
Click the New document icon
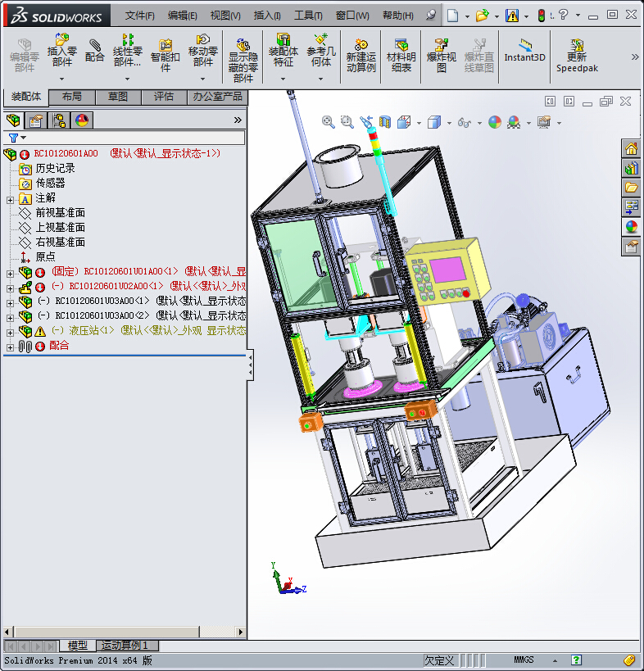(x=453, y=16)
